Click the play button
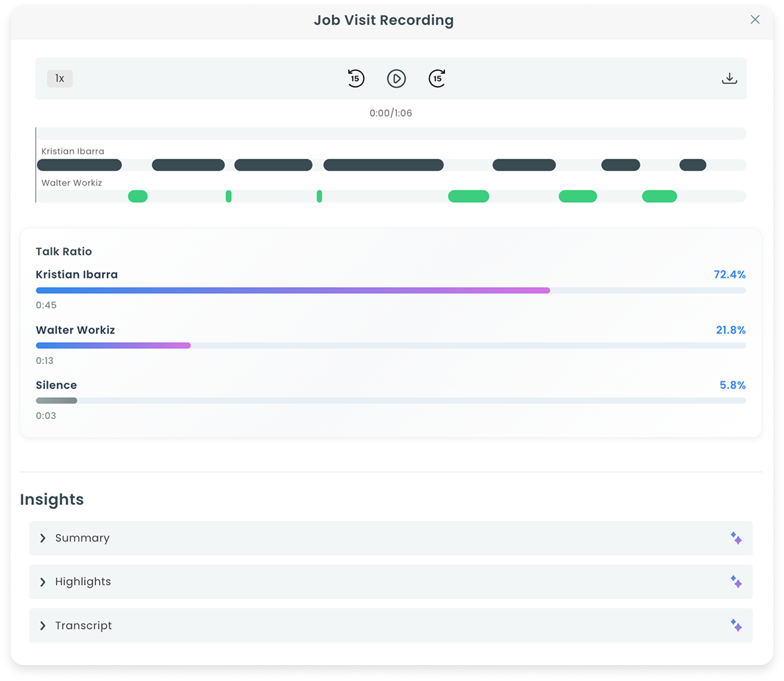This screenshot has width=784, height=681. point(396,79)
